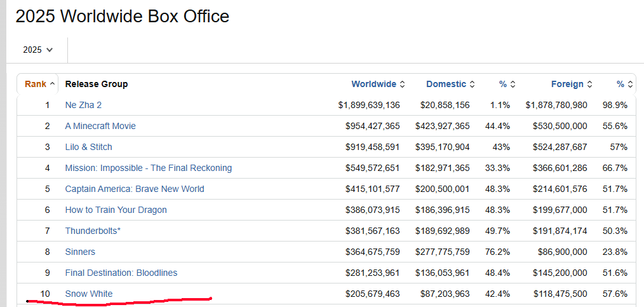Open the Snow White link
The image size is (644, 307).
[89, 294]
